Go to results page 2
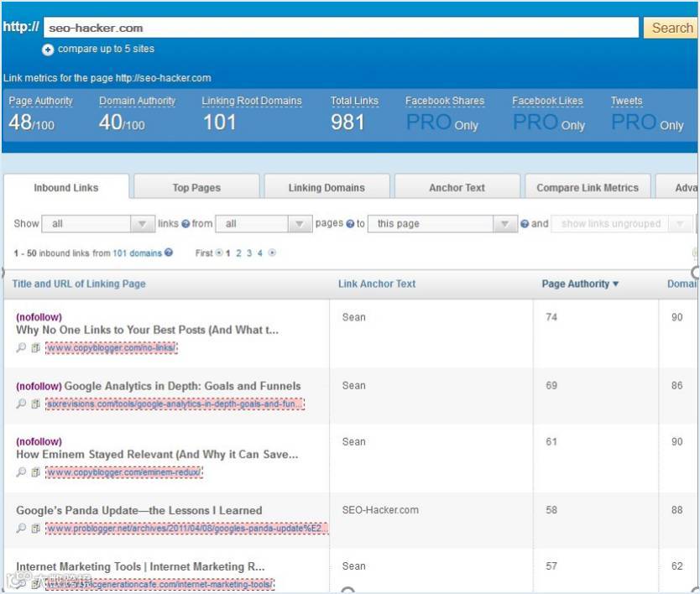This screenshot has height=594, width=700. (x=239, y=253)
